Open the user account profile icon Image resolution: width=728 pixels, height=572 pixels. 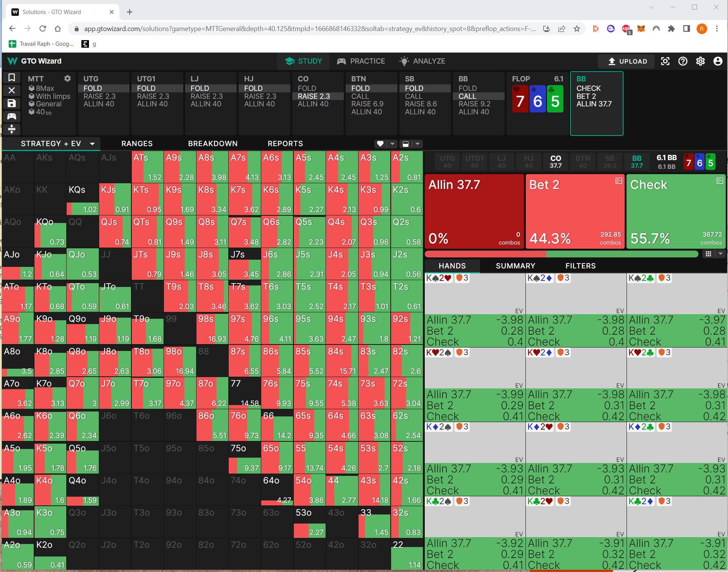(x=717, y=61)
